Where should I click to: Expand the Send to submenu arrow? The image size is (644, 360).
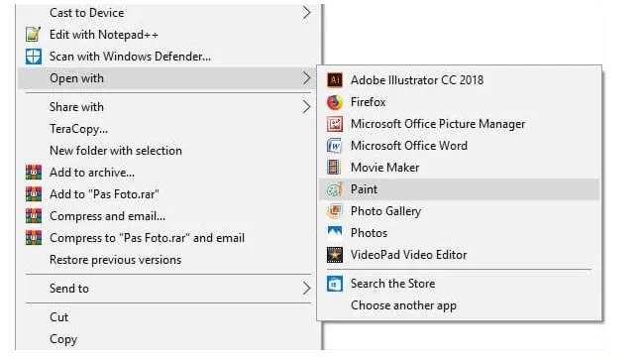pos(306,288)
